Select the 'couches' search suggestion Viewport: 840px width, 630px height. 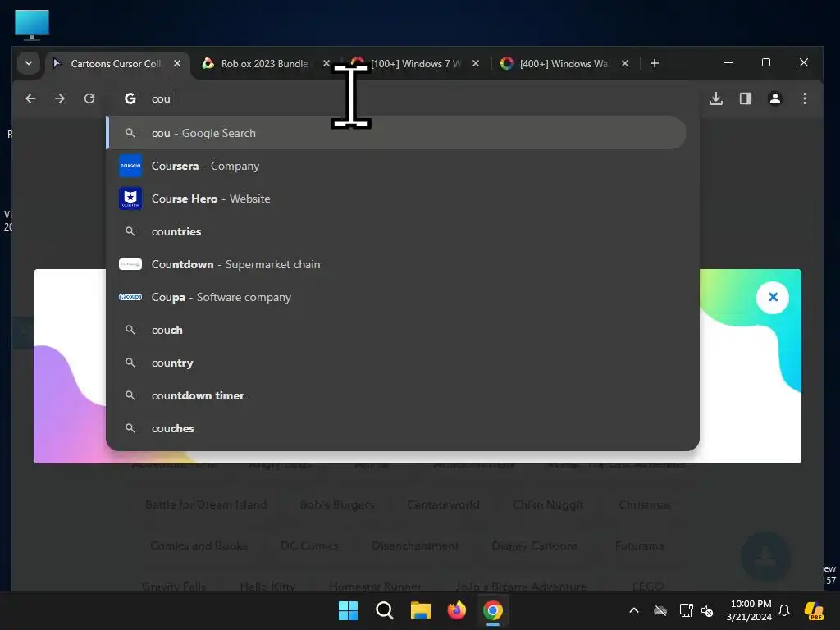(396, 428)
